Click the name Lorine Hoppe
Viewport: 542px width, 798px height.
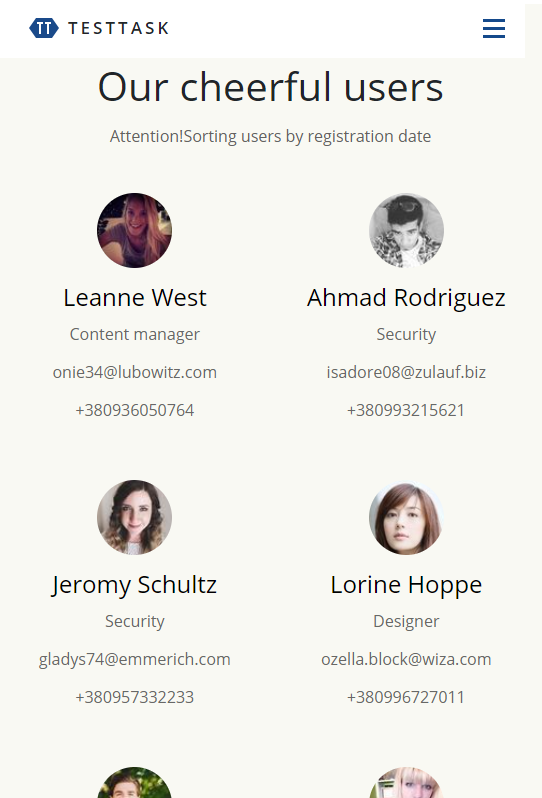tap(406, 585)
